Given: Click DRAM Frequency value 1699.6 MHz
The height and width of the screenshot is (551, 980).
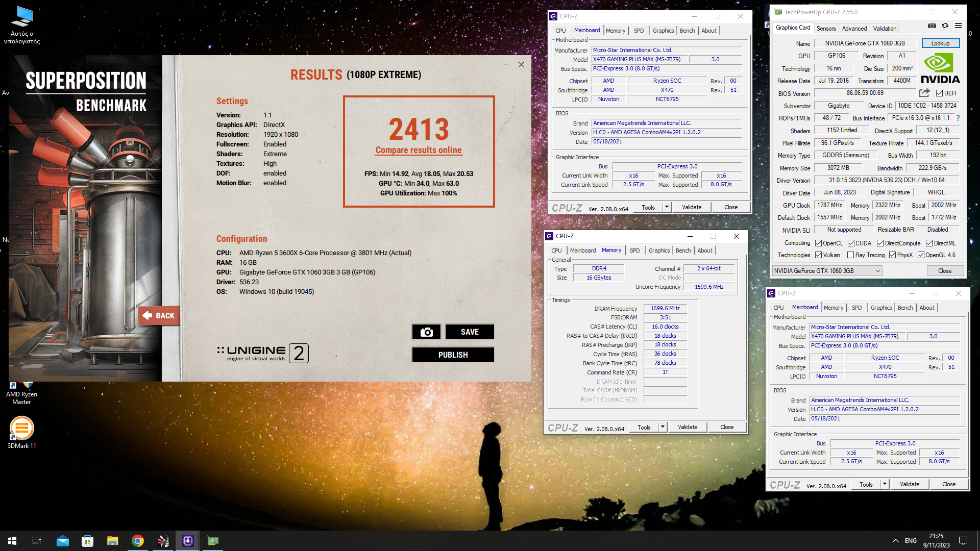Looking at the screenshot, I should pyautogui.click(x=665, y=308).
